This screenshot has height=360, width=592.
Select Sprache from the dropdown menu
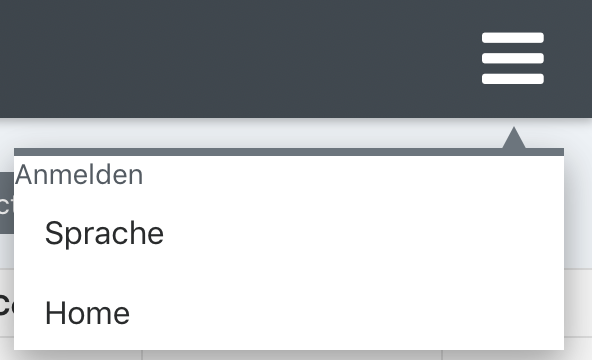click(104, 233)
